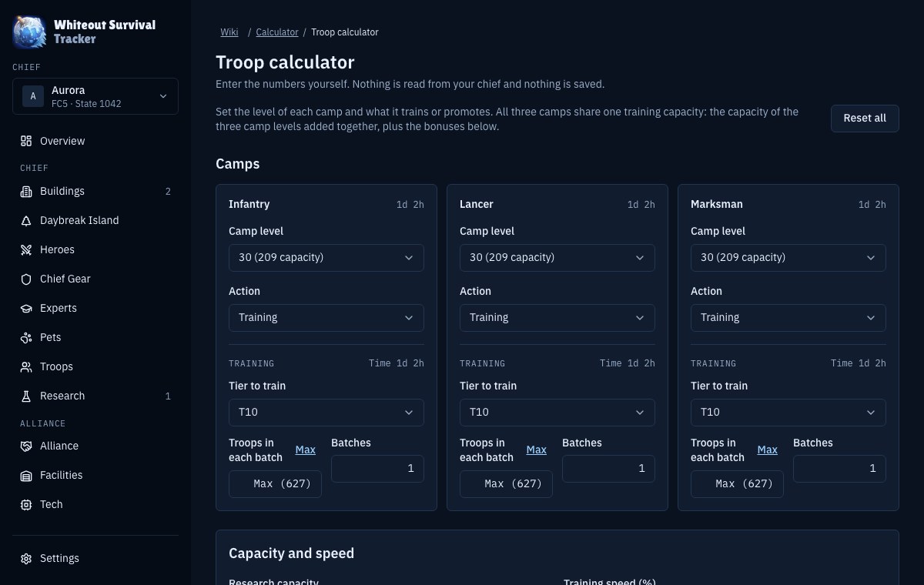Open the Chief Gear menu item
This screenshot has height=585, width=924.
(95, 279)
